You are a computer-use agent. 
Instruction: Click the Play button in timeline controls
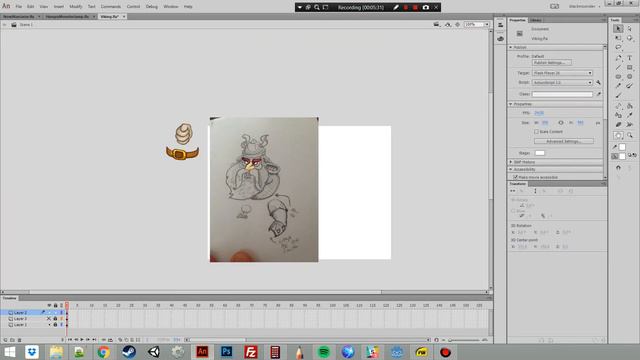point(82,340)
